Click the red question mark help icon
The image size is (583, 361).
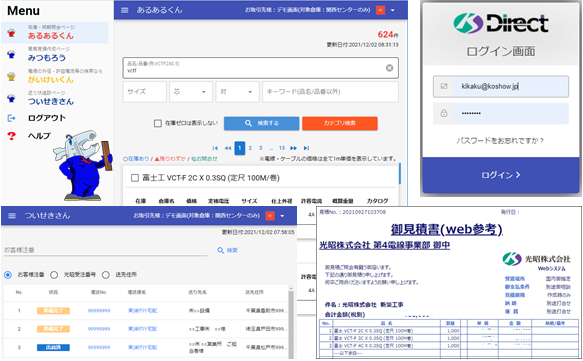pyautogui.click(x=12, y=136)
